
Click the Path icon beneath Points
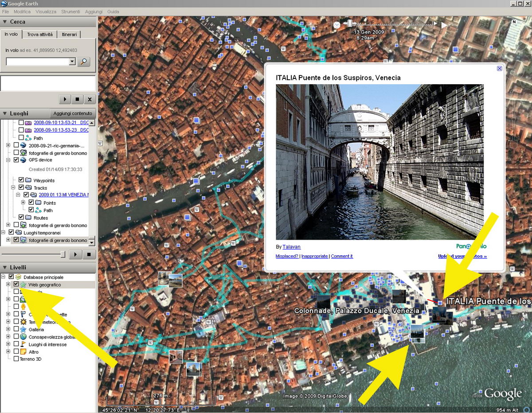point(38,210)
